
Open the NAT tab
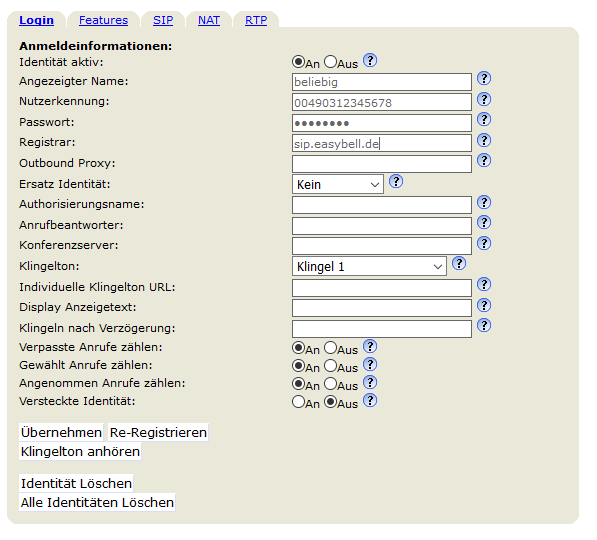tap(209, 20)
